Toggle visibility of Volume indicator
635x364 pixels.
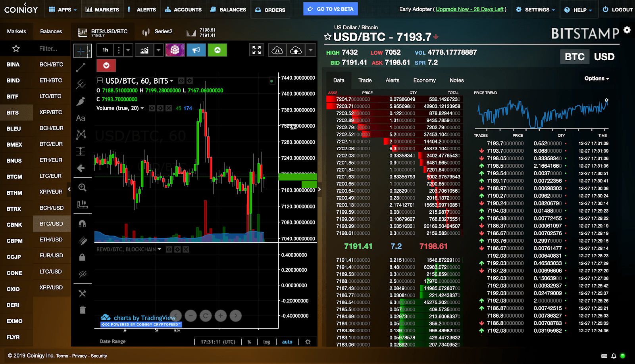pyautogui.click(x=152, y=108)
